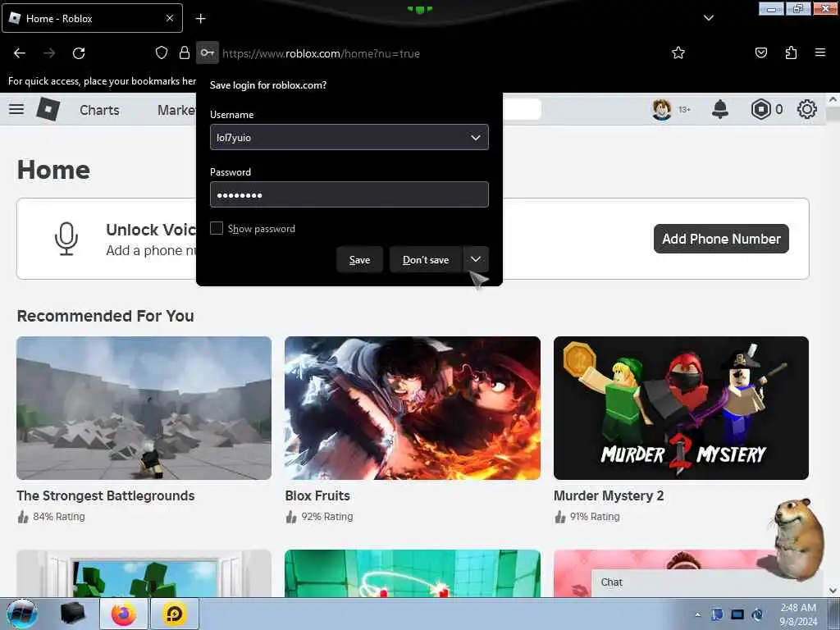Expand the Username dropdown in save login
The width and height of the screenshot is (840, 630).
475,138
